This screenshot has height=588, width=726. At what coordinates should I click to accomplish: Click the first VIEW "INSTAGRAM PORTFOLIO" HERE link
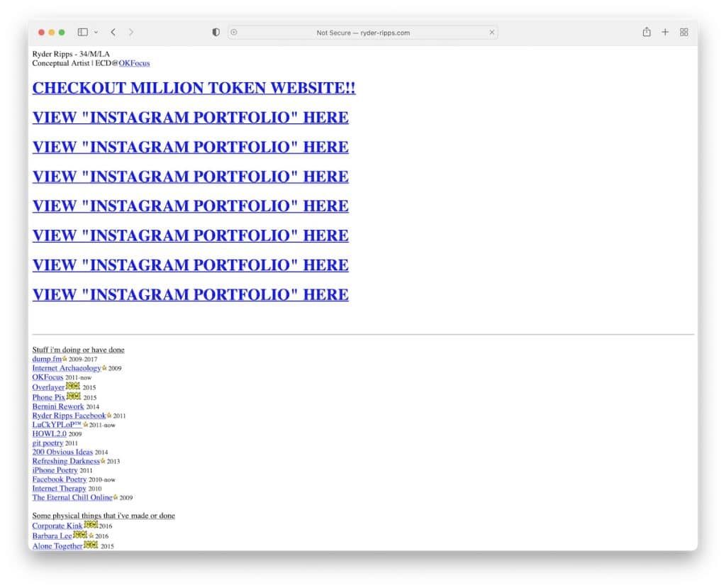190,118
